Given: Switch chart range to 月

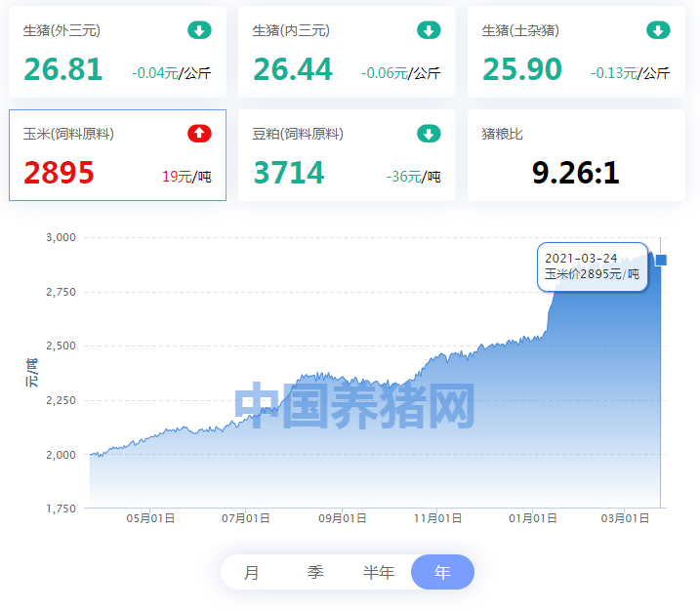Looking at the screenshot, I should 251,572.
